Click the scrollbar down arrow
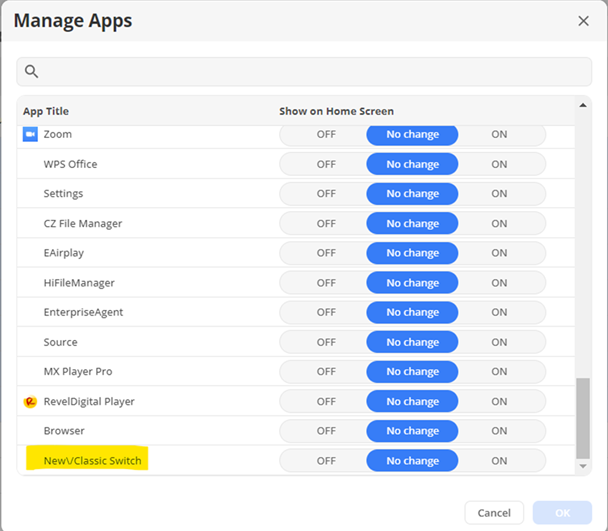608x531 pixels. tap(583, 466)
